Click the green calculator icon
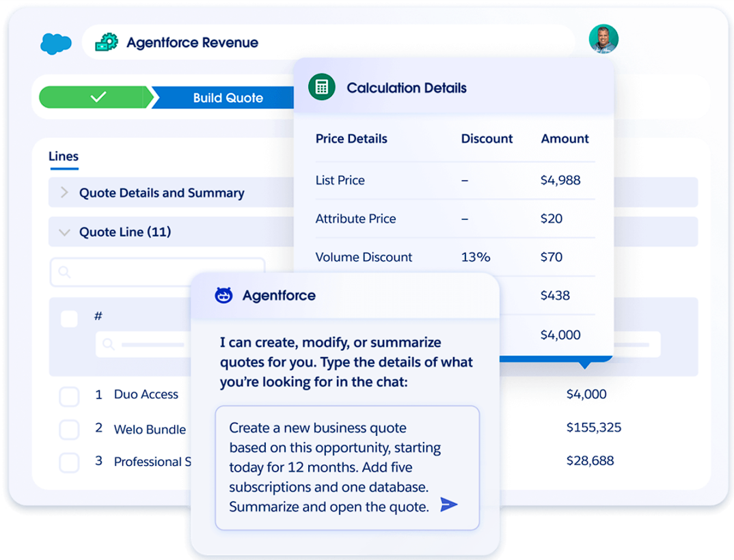This screenshot has width=734, height=560. tap(322, 87)
